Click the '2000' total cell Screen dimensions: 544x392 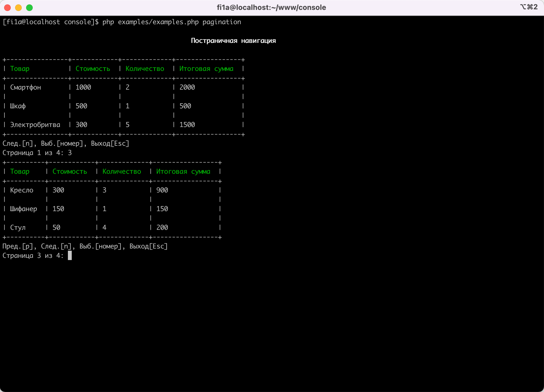coord(187,87)
